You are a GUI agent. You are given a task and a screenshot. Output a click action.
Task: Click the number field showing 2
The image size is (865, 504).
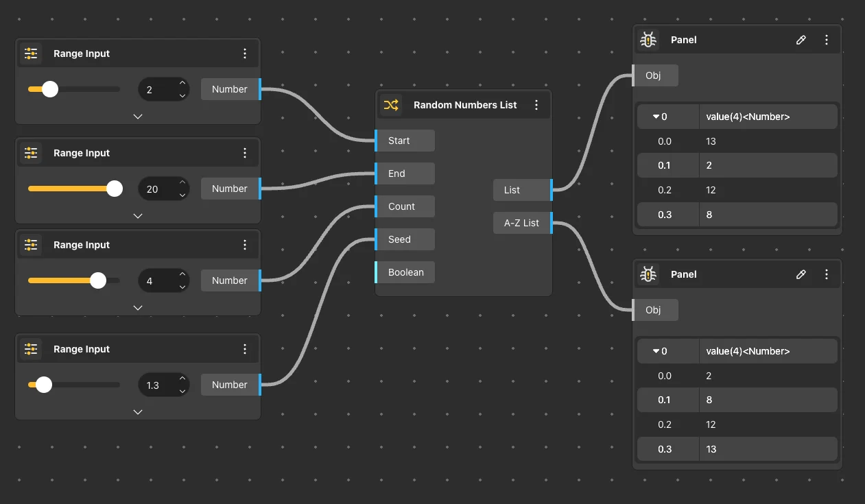tap(156, 90)
